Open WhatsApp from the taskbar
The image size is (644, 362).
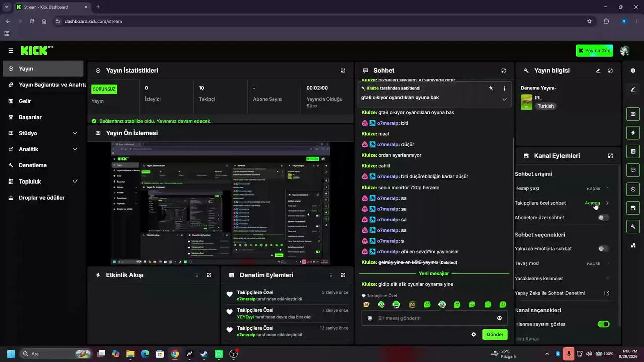219,354
